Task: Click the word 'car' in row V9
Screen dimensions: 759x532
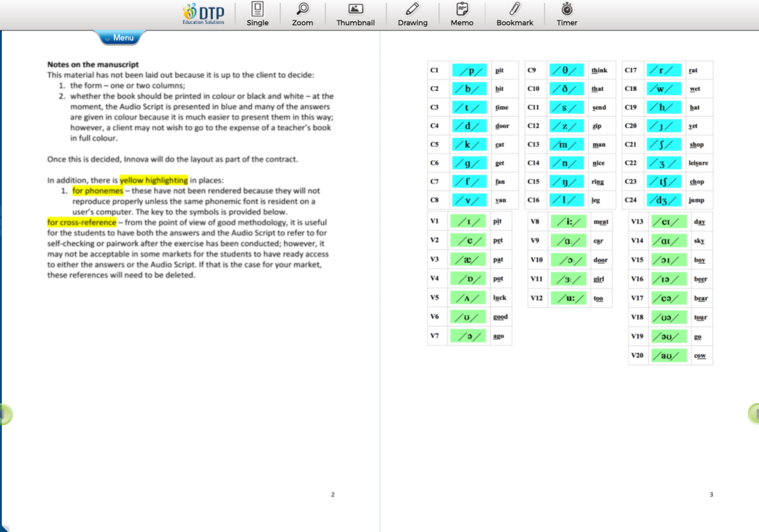Action: pyautogui.click(x=598, y=241)
